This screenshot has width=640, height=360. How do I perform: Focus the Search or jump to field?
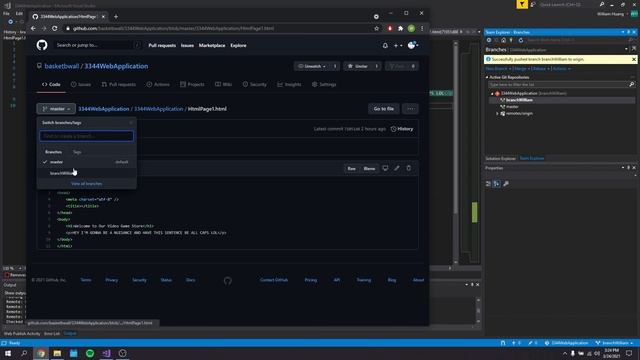pyautogui.click(x=98, y=45)
